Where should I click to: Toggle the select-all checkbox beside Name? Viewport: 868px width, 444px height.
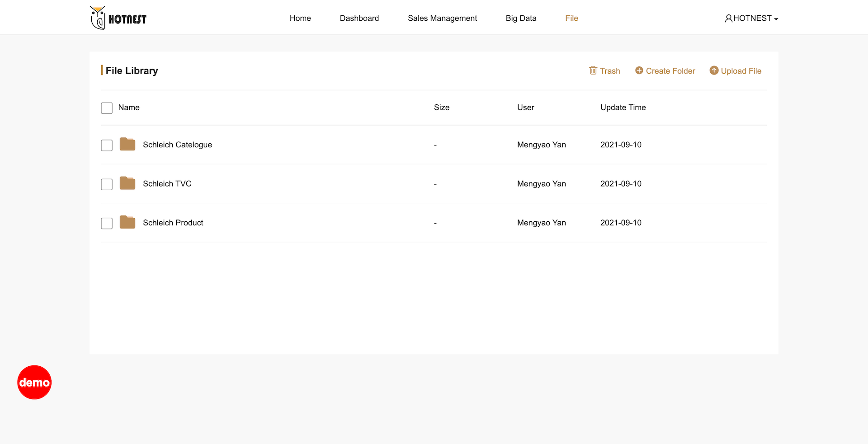coord(107,108)
